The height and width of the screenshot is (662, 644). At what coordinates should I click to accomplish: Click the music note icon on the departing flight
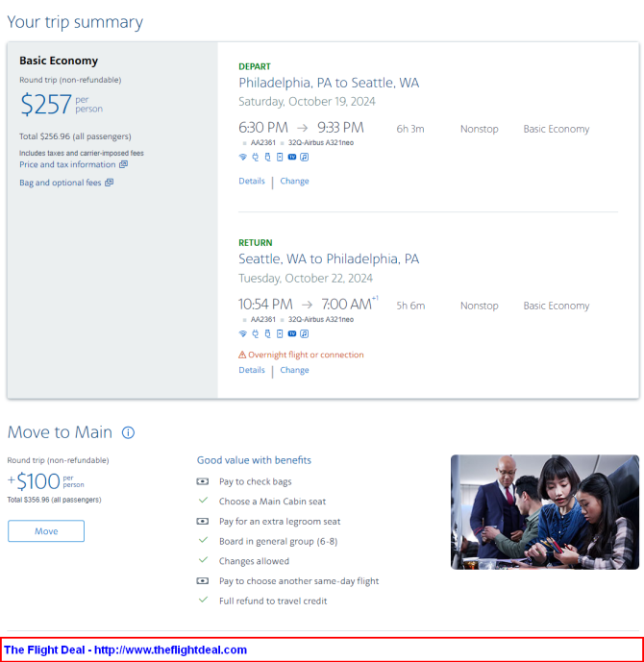click(304, 157)
